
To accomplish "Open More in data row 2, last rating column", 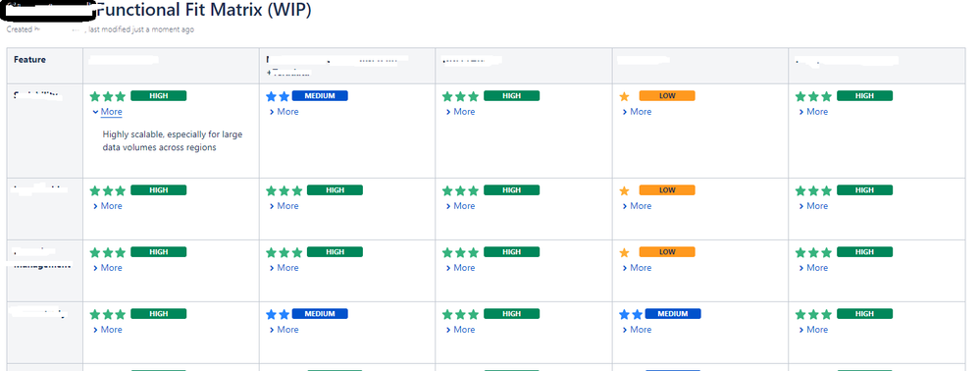I will (x=813, y=206).
